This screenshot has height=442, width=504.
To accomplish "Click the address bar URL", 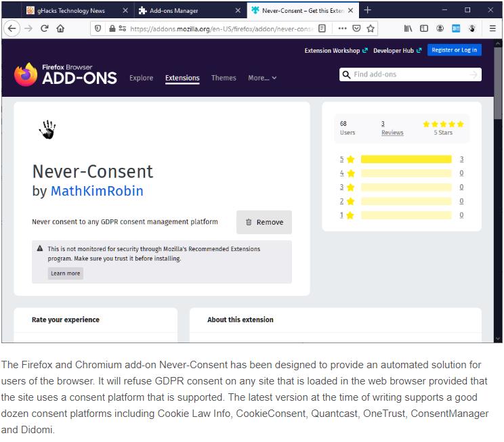I will [222, 29].
